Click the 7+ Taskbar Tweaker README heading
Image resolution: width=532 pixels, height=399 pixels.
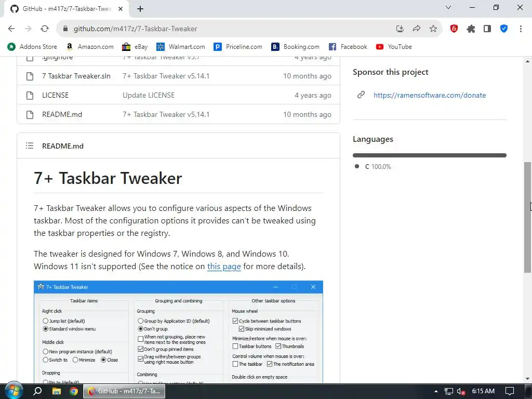click(x=108, y=178)
